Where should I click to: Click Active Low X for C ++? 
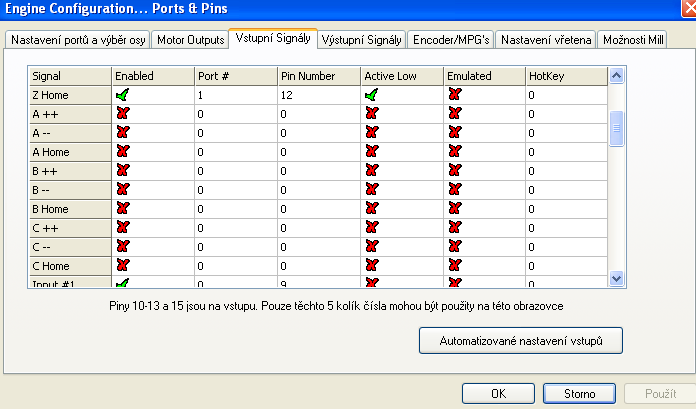[373, 228]
